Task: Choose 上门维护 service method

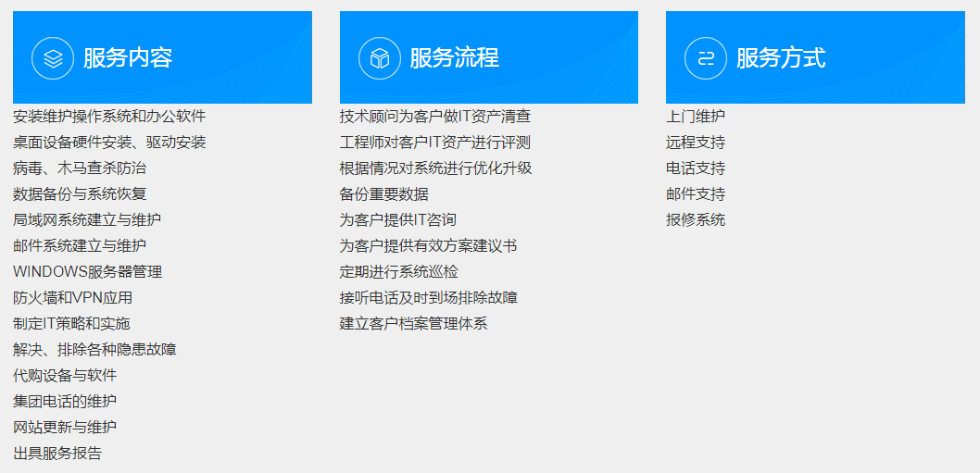Action: pos(696,117)
